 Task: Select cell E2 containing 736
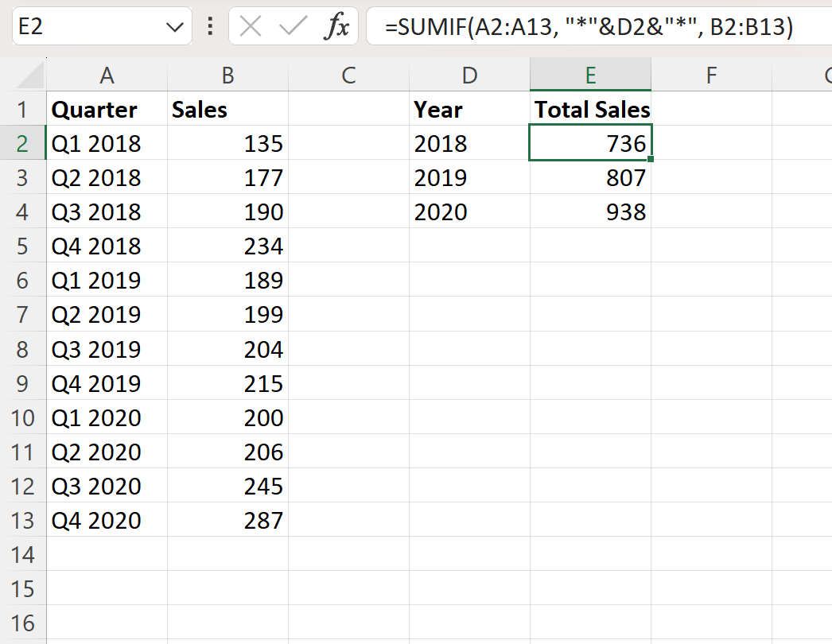click(590, 143)
